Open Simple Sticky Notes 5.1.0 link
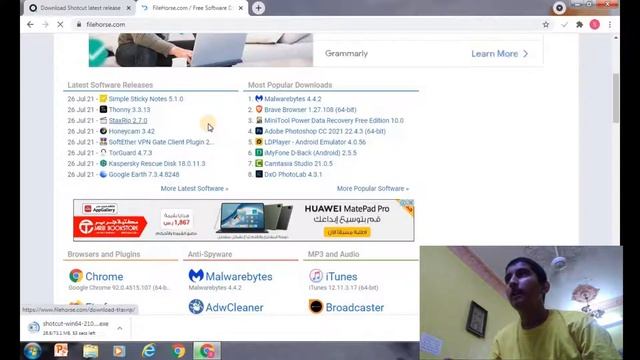The image size is (640, 360). click(x=146, y=99)
